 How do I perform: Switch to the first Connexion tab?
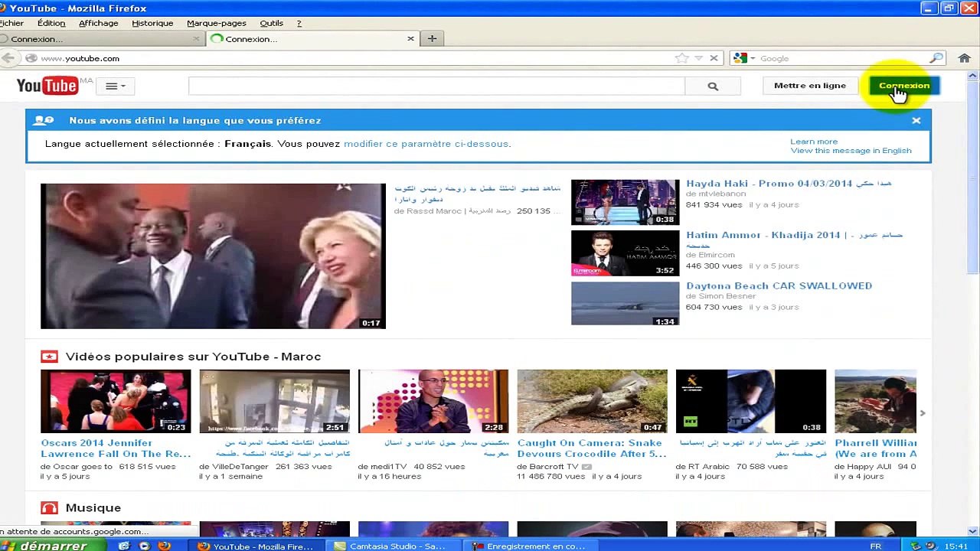pos(100,39)
